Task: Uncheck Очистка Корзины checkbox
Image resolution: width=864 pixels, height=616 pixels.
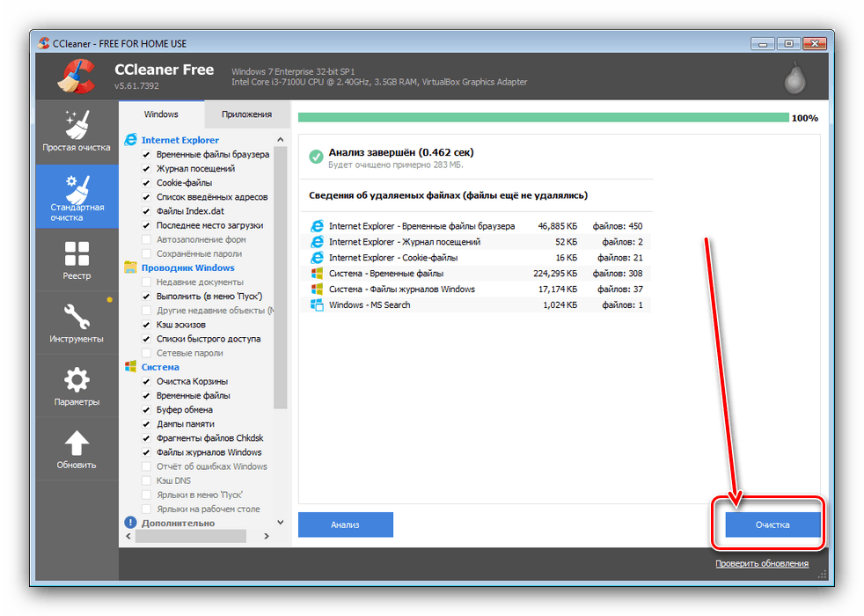Action: coord(147,381)
